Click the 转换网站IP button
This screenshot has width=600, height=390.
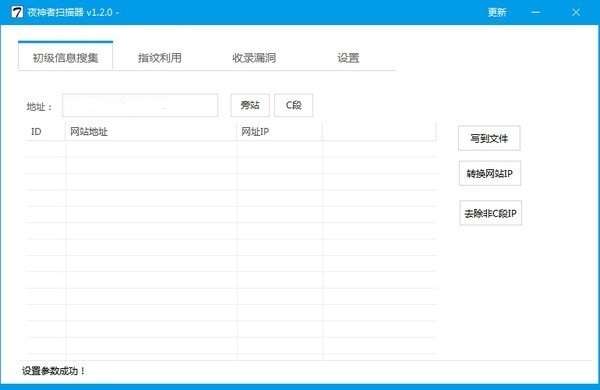coord(490,174)
